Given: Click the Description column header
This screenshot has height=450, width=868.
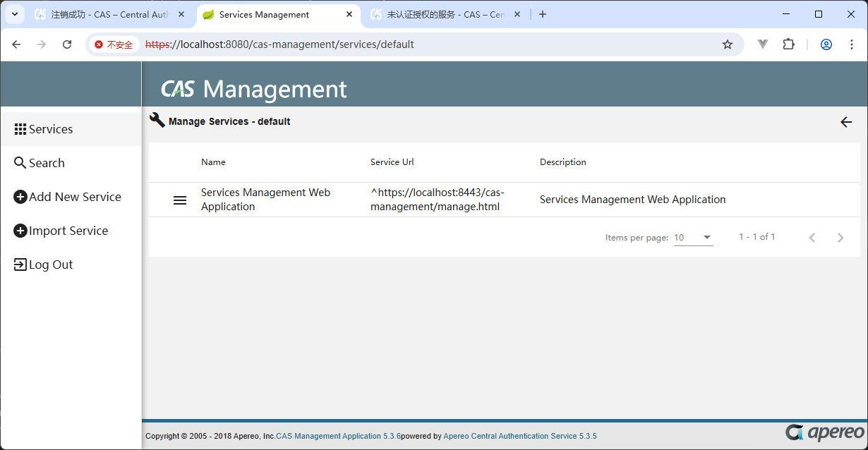Looking at the screenshot, I should click(562, 162).
